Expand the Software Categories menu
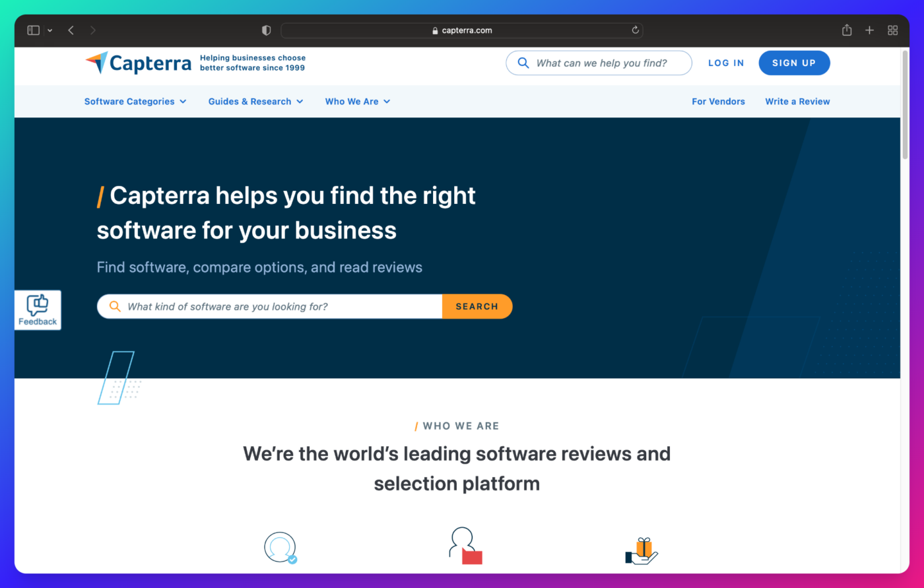 click(x=135, y=101)
